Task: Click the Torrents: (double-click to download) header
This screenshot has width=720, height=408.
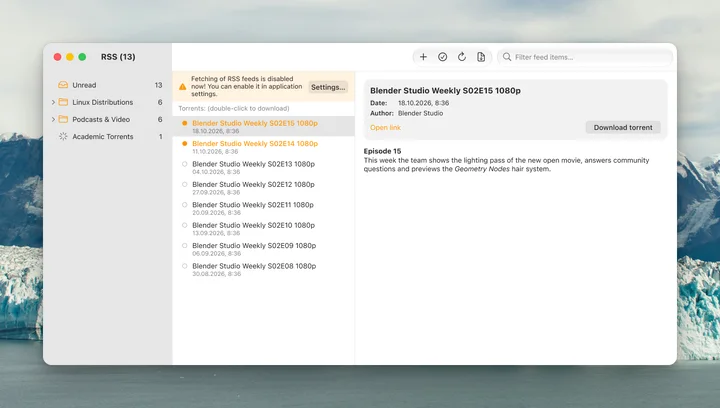Action: (x=234, y=108)
